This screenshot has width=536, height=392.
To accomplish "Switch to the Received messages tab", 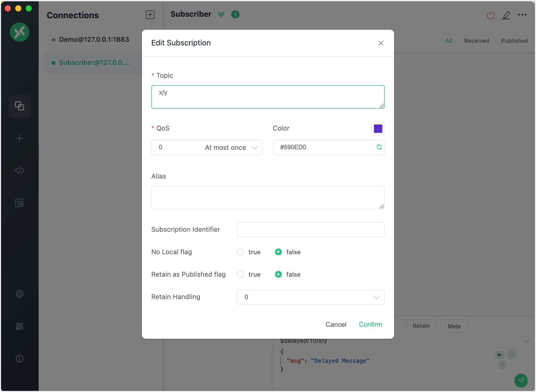I will [476, 41].
